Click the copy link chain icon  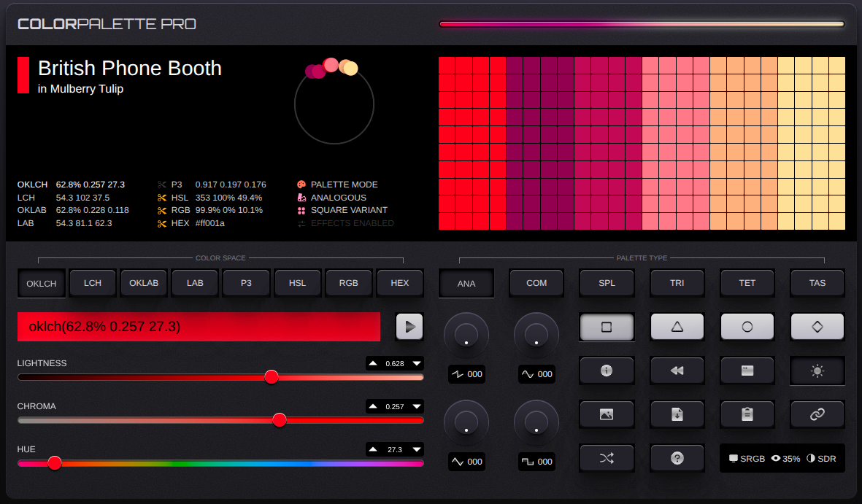(x=817, y=414)
